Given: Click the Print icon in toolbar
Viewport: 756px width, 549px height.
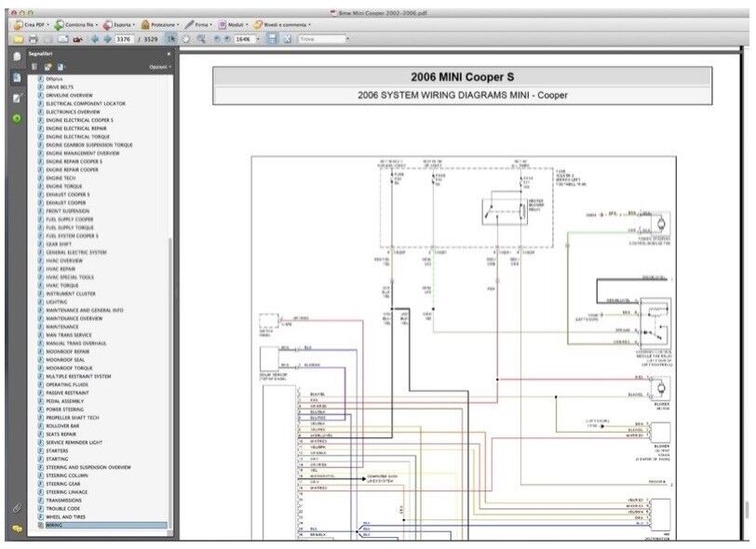Looking at the screenshot, I should [x=33, y=39].
